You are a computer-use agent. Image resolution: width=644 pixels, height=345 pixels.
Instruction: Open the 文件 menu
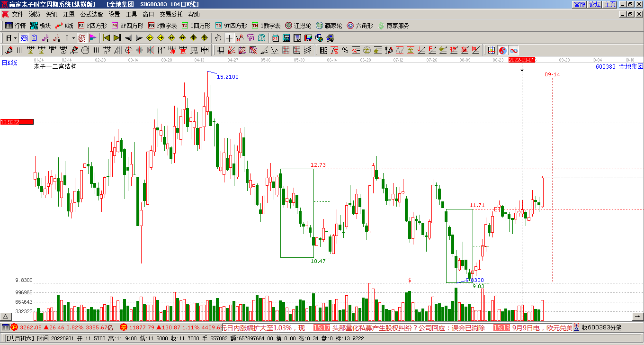click(18, 15)
